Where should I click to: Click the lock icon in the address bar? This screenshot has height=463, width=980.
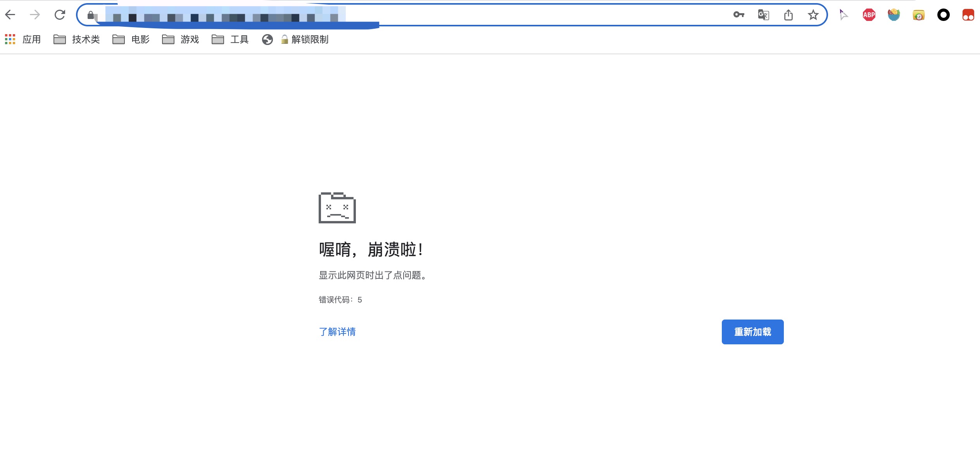(90, 16)
